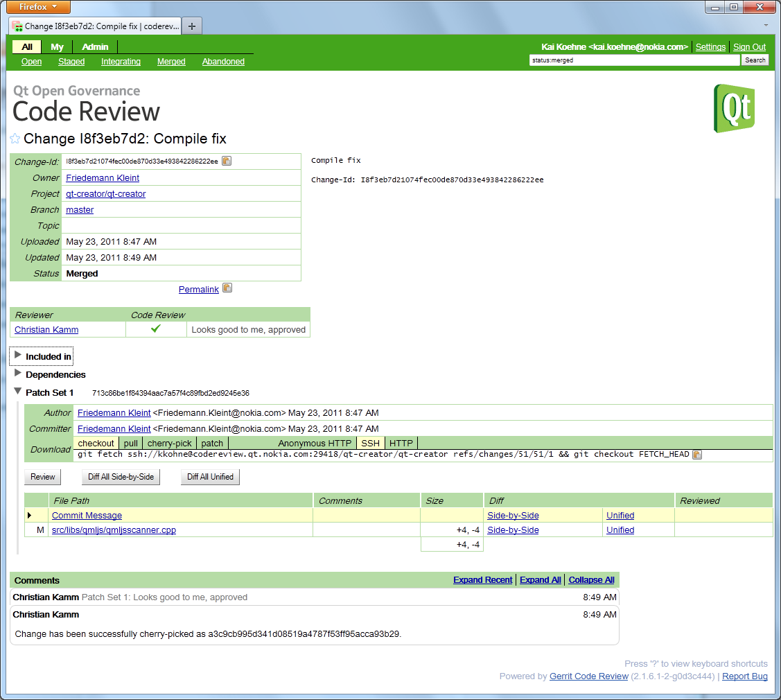Choose Anonymous HTTP download protocol
This screenshot has height=700, width=781.
[x=315, y=443]
